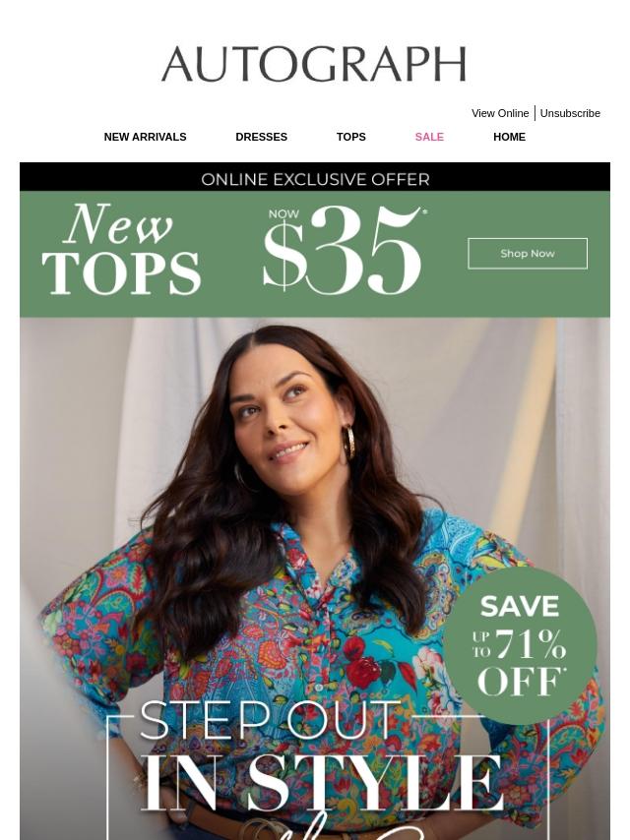Click the model's face in hero photo
The width and height of the screenshot is (630, 840).
279,412
